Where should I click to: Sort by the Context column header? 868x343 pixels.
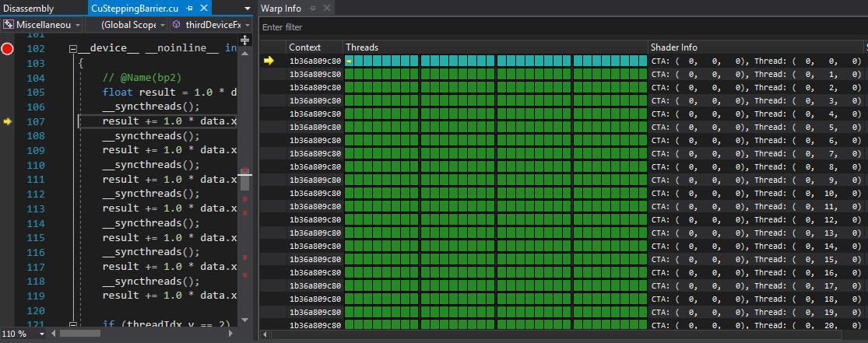tap(315, 47)
